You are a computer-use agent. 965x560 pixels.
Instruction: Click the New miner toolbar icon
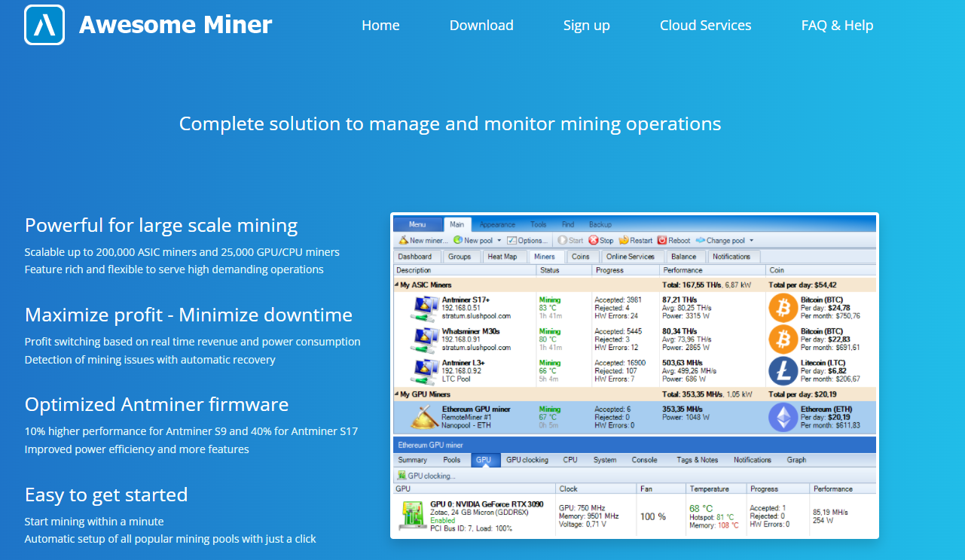point(404,240)
